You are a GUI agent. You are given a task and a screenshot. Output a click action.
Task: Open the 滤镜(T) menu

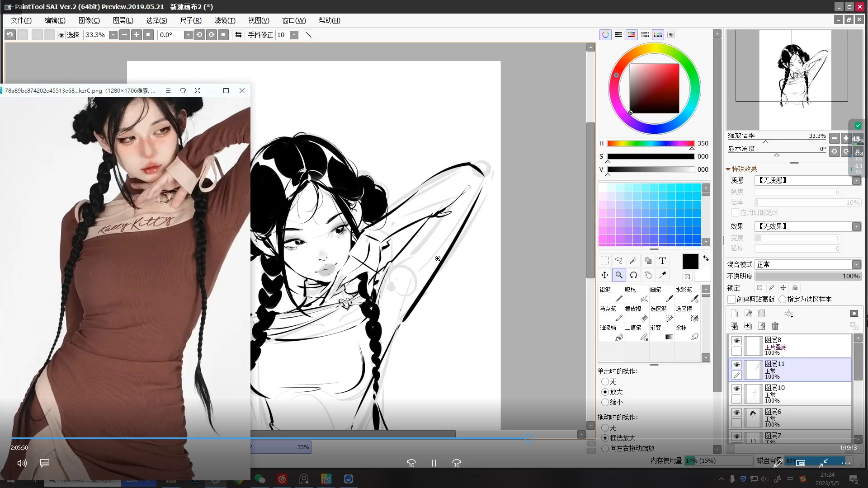225,20
